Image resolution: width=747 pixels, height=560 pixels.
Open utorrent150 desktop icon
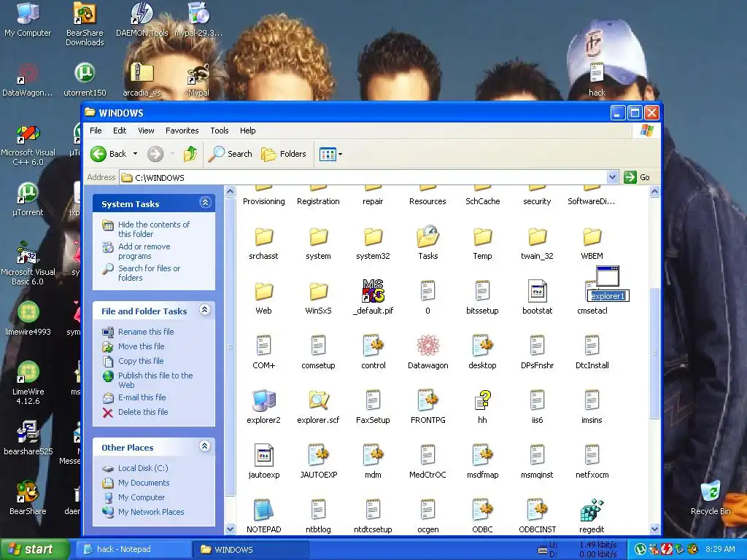click(x=85, y=79)
